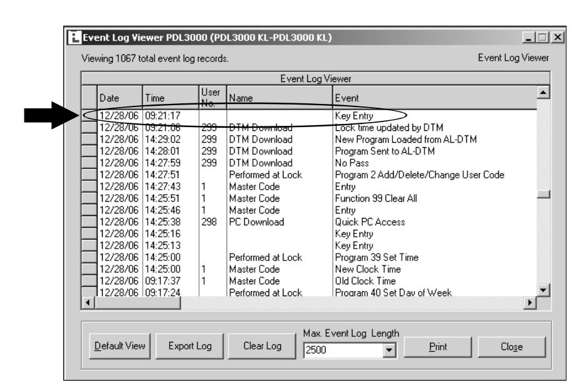The width and height of the screenshot is (584, 392).
Task: Sort by the Time column header
Action: 171,98
